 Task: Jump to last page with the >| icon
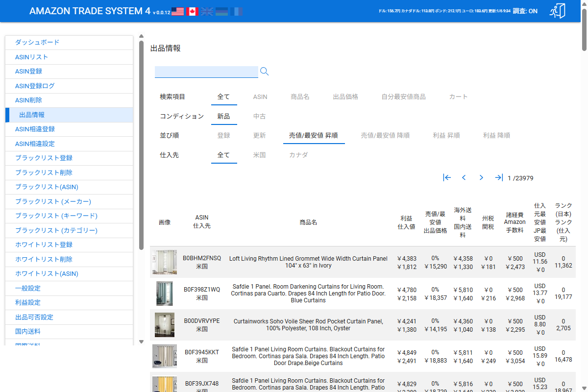[x=498, y=177]
